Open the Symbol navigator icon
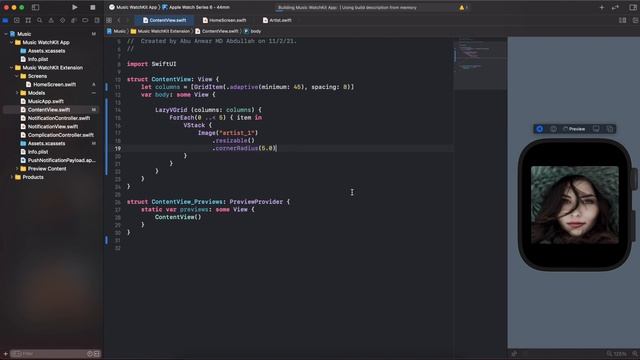 click(28, 20)
